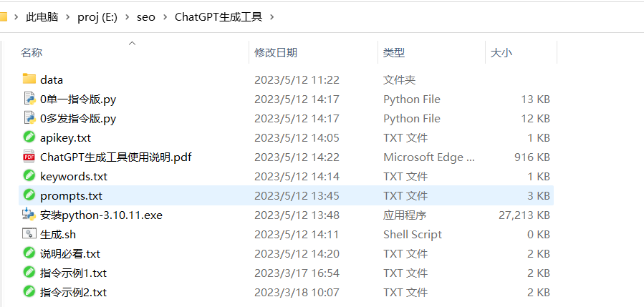This screenshot has height=307, width=644.
Task: Click the 说明必看.txt file icon
Action: [29, 253]
